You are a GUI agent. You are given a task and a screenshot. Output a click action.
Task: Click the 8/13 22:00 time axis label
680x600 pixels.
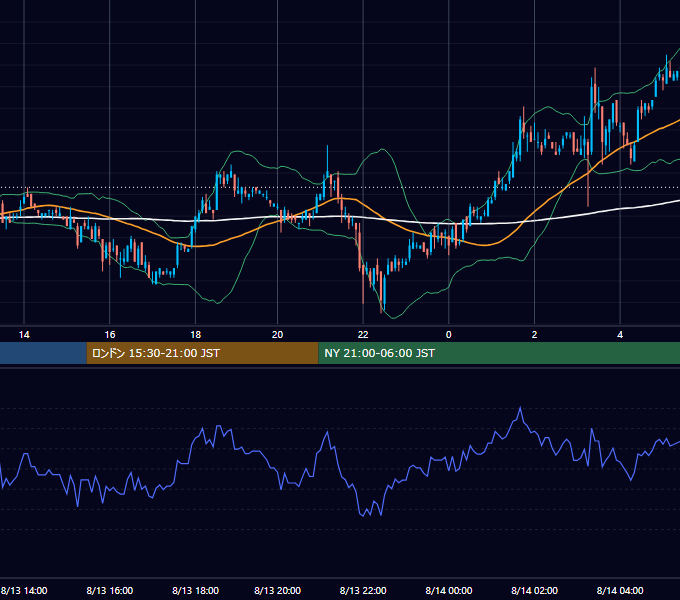(363, 590)
